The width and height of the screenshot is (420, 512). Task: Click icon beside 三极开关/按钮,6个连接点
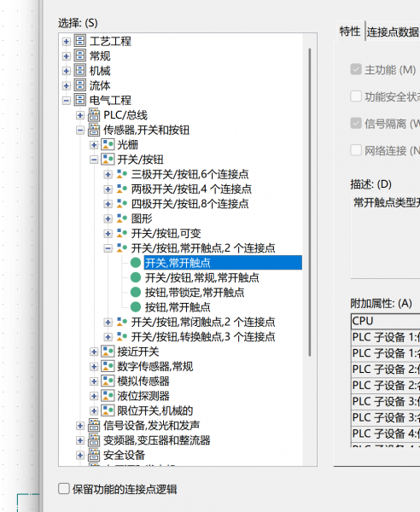[122, 174]
